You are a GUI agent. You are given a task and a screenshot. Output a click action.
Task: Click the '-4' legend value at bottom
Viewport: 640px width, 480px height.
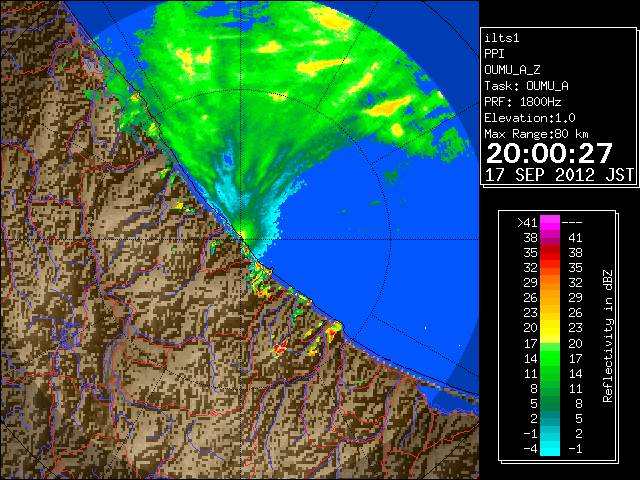click(x=530, y=449)
